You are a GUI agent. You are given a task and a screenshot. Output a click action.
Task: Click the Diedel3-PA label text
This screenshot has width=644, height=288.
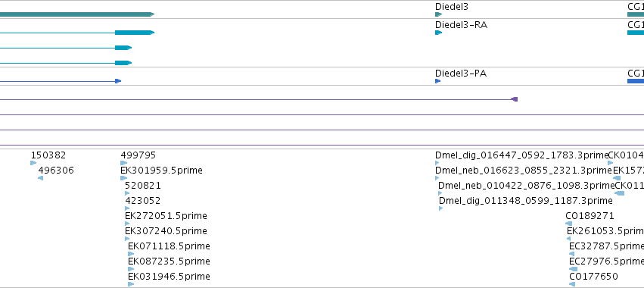tap(461, 74)
